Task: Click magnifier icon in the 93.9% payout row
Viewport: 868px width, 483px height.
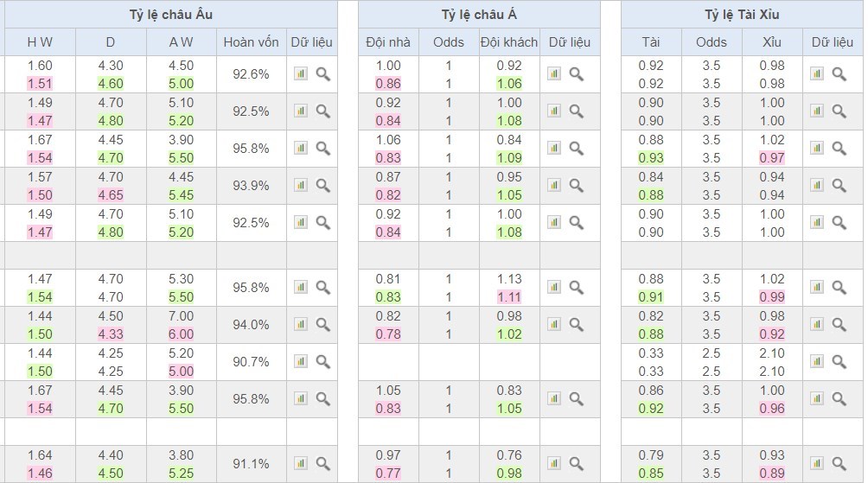Action: (322, 185)
